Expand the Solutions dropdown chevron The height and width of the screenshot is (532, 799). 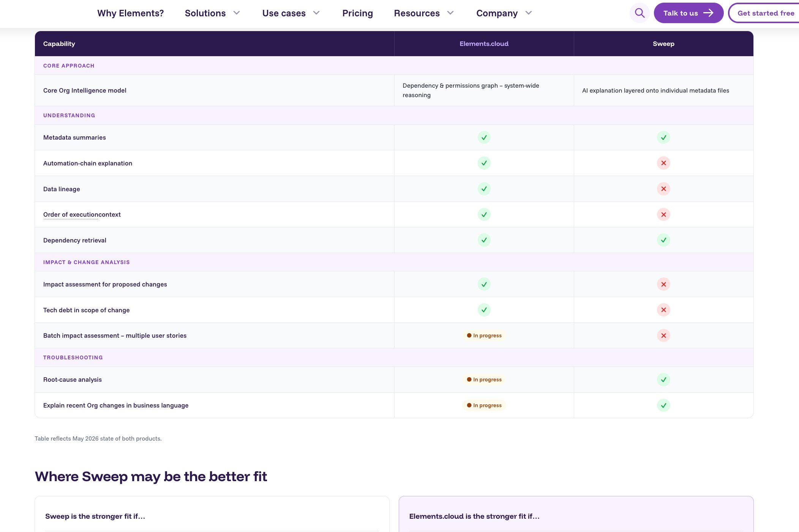[237, 13]
